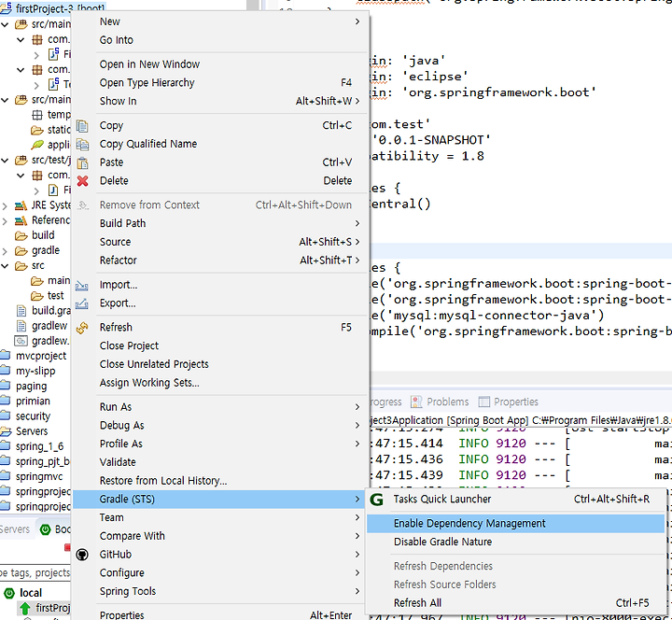Click the gradlew file icon
672x620 pixels.
point(21,326)
